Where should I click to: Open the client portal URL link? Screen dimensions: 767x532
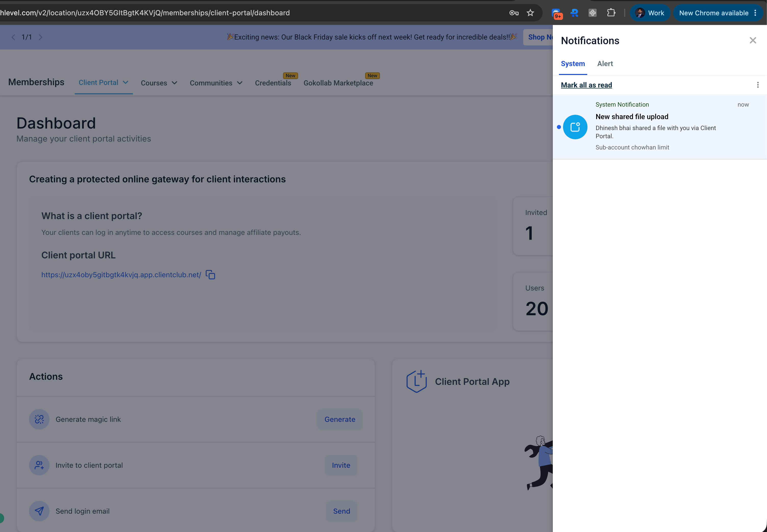[x=121, y=275]
